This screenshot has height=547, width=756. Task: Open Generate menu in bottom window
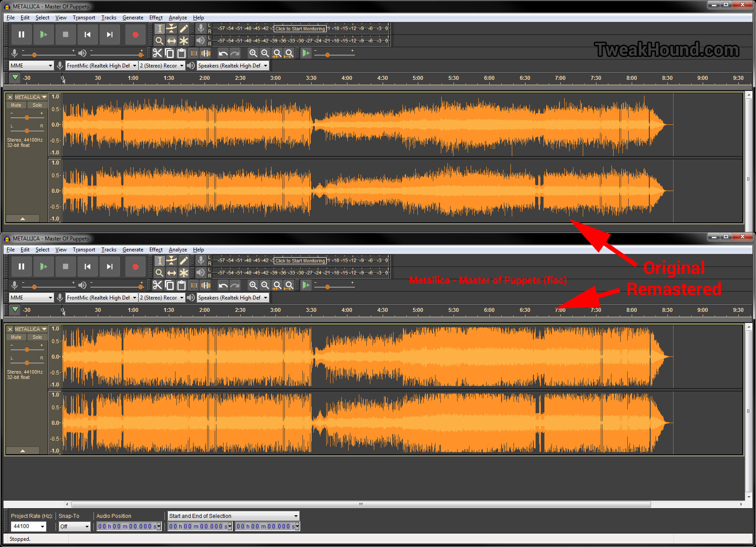pos(133,250)
